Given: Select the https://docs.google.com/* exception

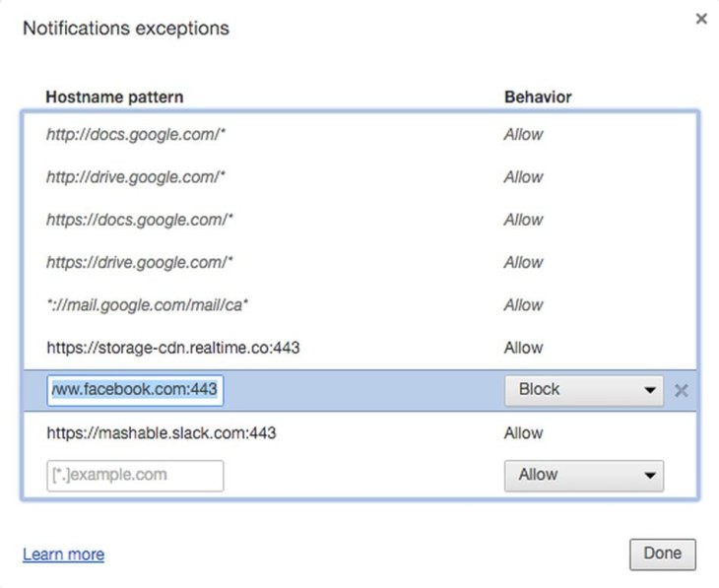Looking at the screenshot, I should click(139, 220).
